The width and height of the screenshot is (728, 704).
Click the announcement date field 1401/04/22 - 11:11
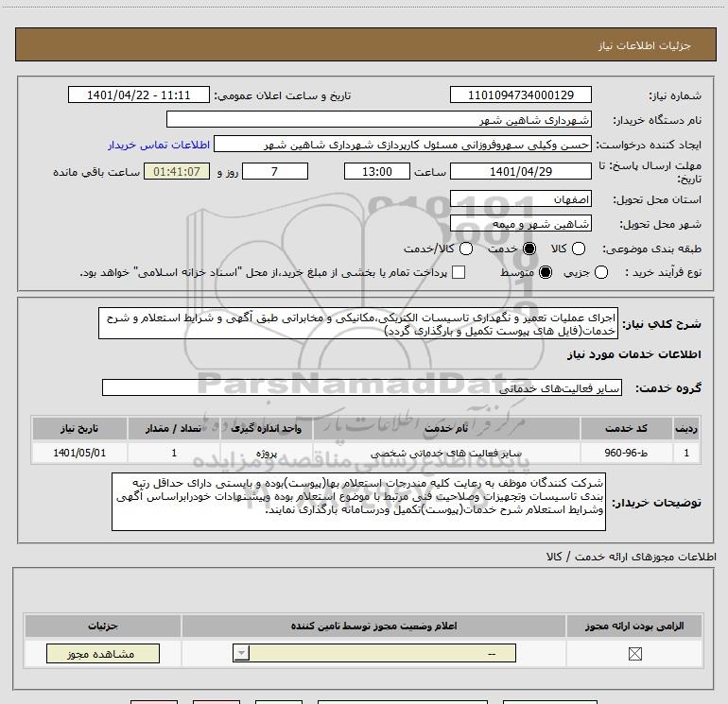tap(139, 94)
